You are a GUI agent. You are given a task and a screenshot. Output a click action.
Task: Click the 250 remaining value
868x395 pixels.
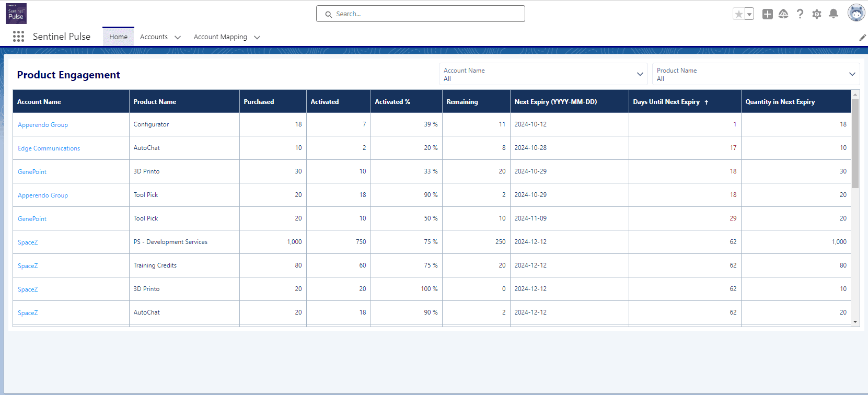(x=500, y=242)
